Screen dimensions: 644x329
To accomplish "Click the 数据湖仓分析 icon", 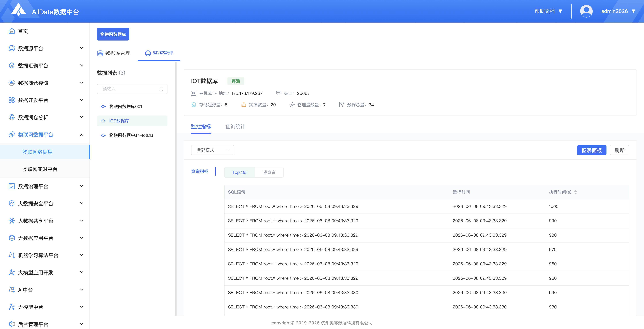I will [x=11, y=117].
